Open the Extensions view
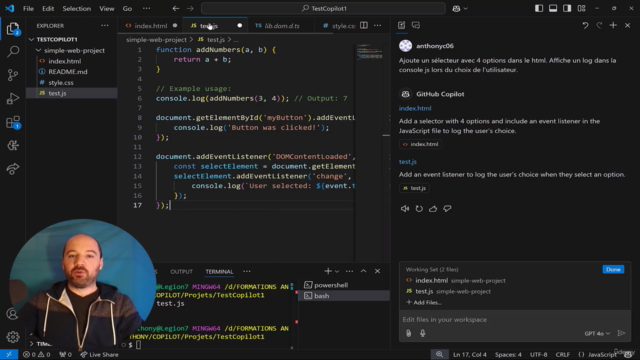This screenshot has height=360, width=640. [13, 122]
